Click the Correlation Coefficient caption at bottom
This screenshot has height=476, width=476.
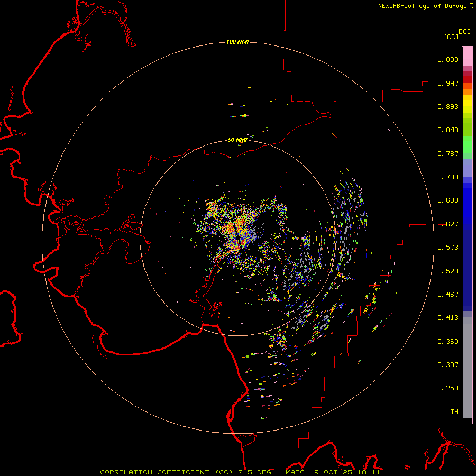point(240,472)
